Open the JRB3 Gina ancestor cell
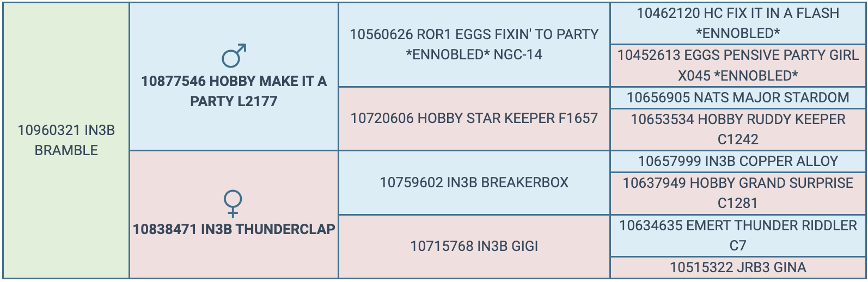This screenshot has width=868, height=282. pyautogui.click(x=738, y=267)
